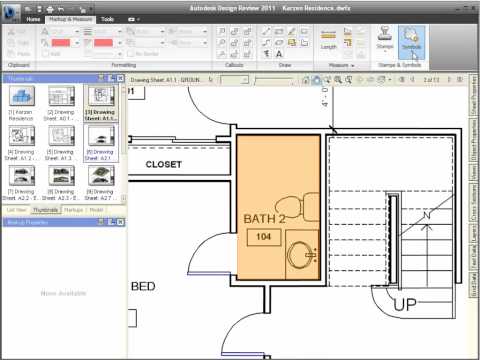Open Karzen Residence 3D model thumbnail
The height and width of the screenshot is (360, 480).
click(x=21, y=103)
